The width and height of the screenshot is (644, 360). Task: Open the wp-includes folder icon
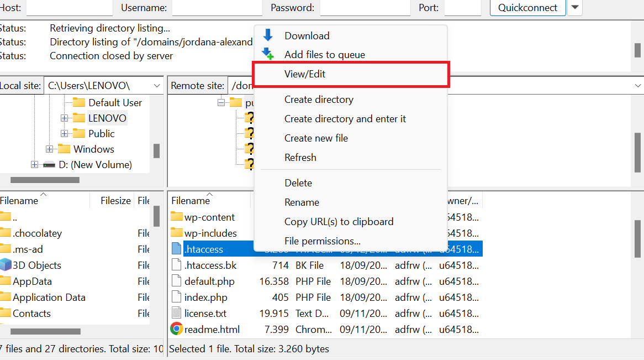pos(177,233)
